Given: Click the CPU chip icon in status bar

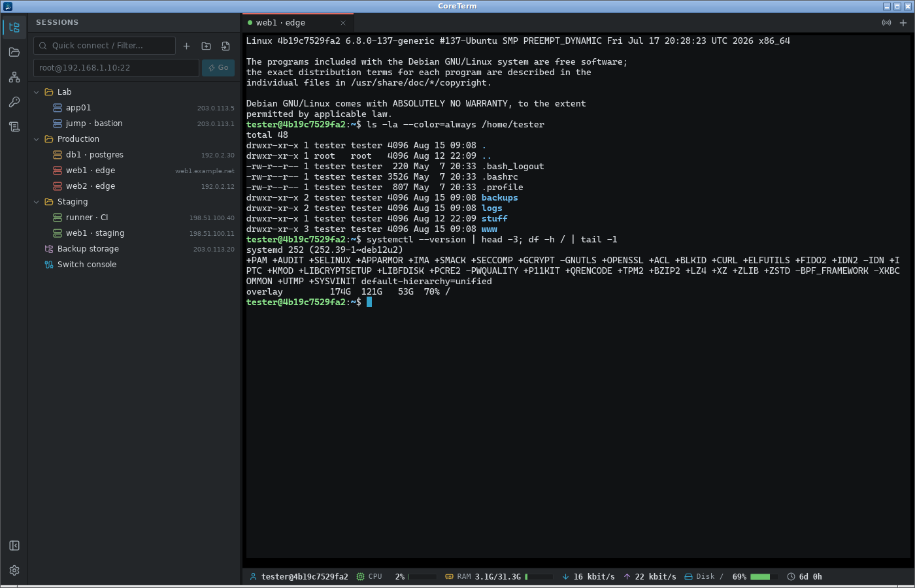Looking at the screenshot, I should [361, 577].
